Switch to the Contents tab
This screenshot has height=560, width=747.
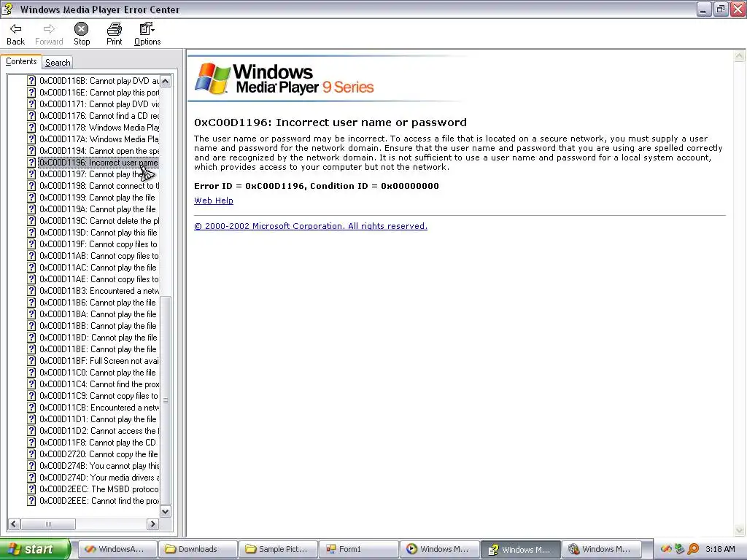(21, 61)
